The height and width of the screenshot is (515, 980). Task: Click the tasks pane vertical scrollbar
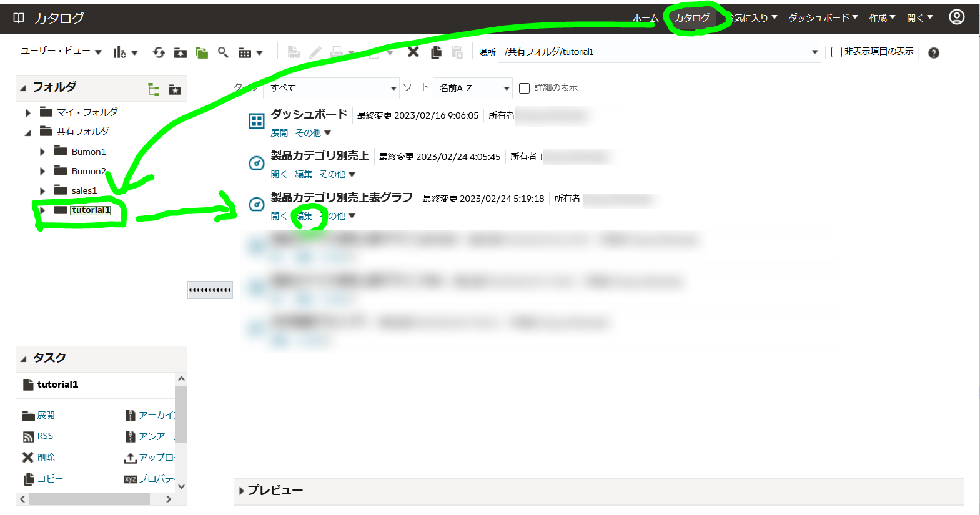click(181, 414)
